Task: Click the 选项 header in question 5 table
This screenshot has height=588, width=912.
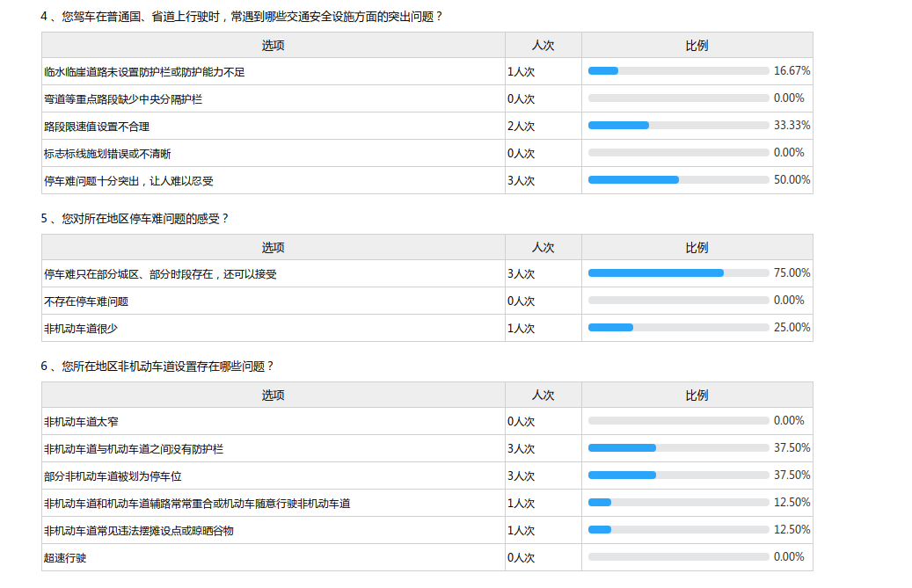Action: (273, 248)
